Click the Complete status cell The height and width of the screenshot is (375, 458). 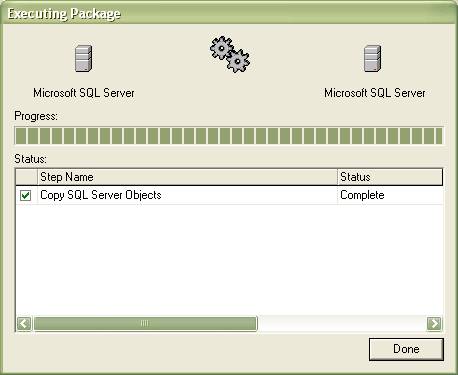[x=390, y=195]
